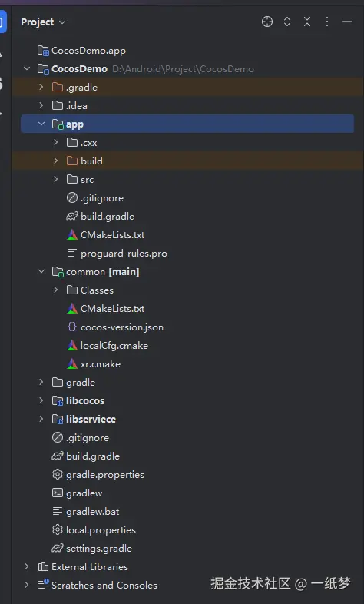Click the Select Opened File crosshair icon
Image resolution: width=364 pixels, height=604 pixels.
[267, 22]
